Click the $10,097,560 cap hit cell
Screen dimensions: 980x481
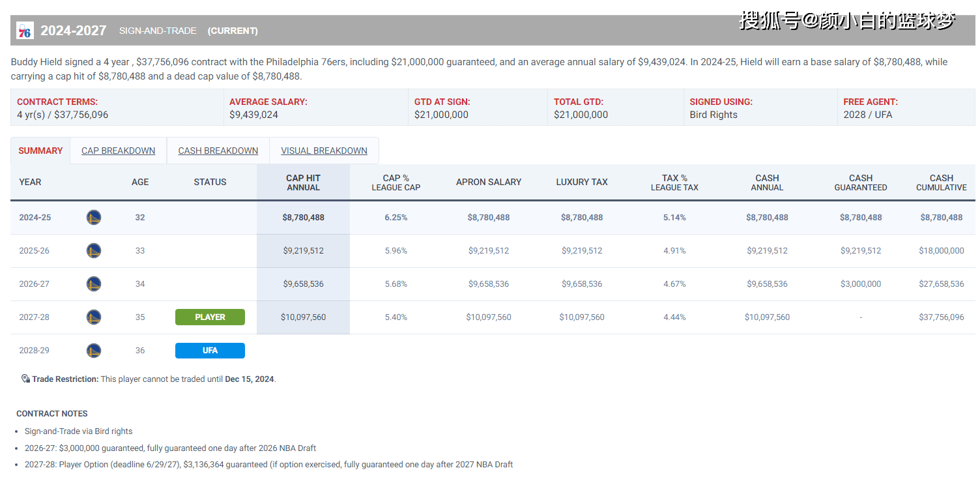(303, 317)
